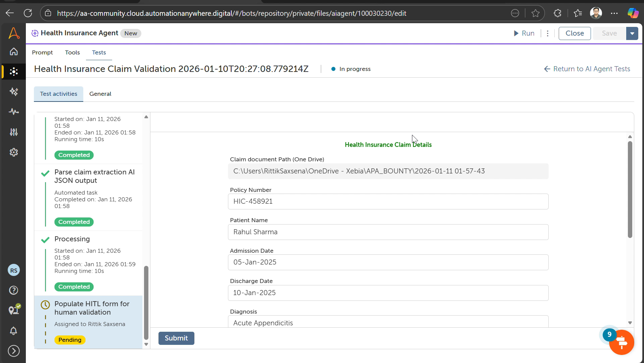Screen dimensions: 644x363
Task: Bookmark this page with star icon
Action: tap(536, 13)
